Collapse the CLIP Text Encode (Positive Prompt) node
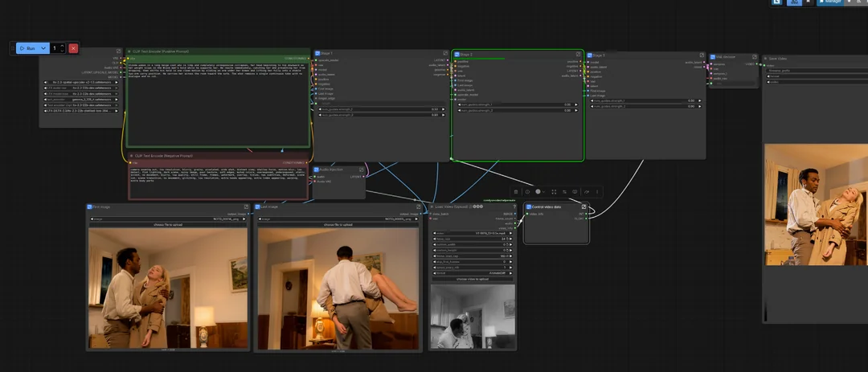Screen dimensions: 868x372 [x=129, y=51]
